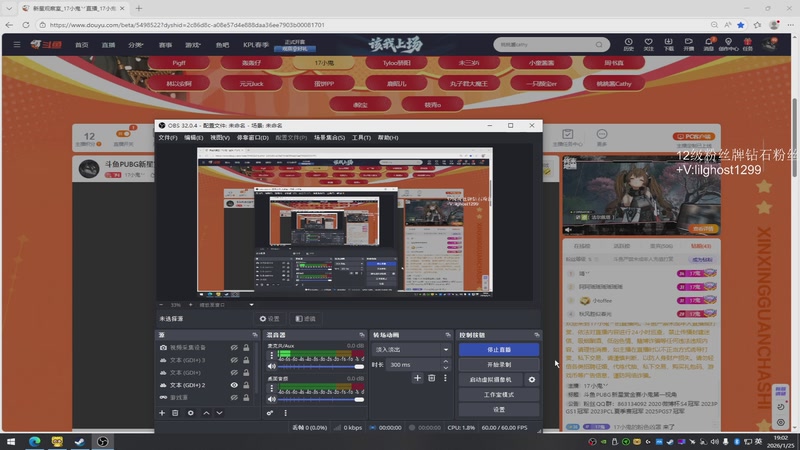Delete transition using the trash icon
This screenshot has height=450, width=800.
(x=432, y=378)
